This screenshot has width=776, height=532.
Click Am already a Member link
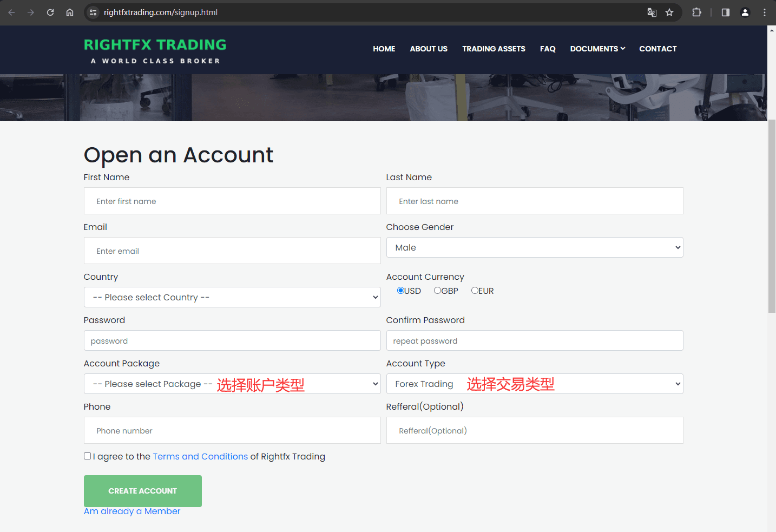pyautogui.click(x=132, y=511)
